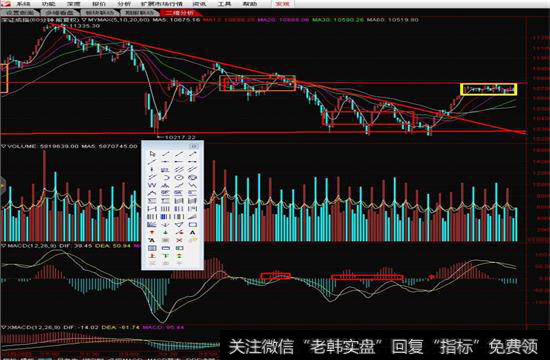Choose the ellipse drawing tool
This screenshot has height=360, width=550.
point(179,178)
